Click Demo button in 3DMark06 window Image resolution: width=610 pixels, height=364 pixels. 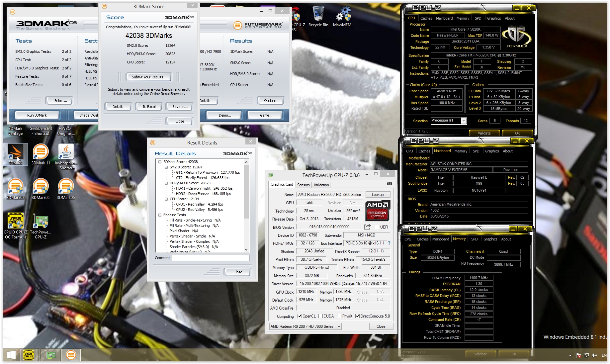tap(225, 115)
